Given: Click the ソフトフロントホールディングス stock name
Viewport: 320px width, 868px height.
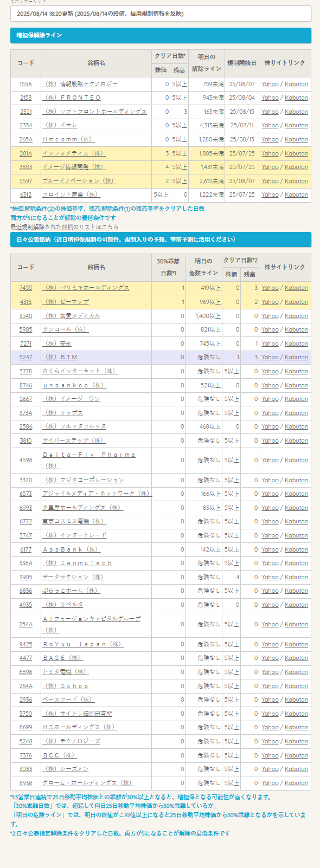Looking at the screenshot, I should pyautogui.click(x=95, y=112).
